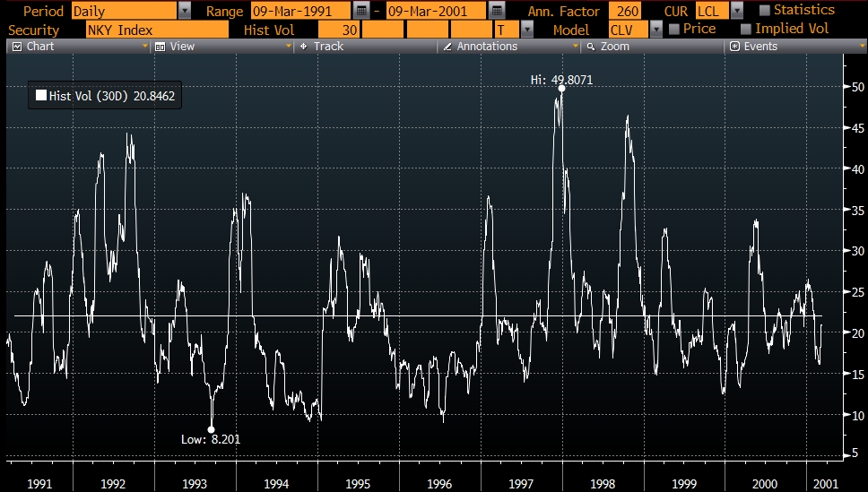Expand the Chart menu arrow
Image resolution: width=868 pixels, height=492 pixels.
point(145,47)
